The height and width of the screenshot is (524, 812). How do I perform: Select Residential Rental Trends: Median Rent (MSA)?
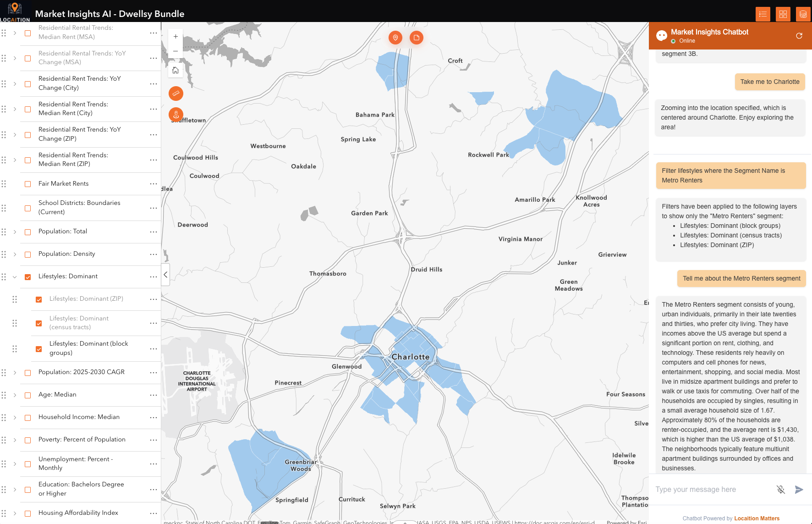pos(76,32)
